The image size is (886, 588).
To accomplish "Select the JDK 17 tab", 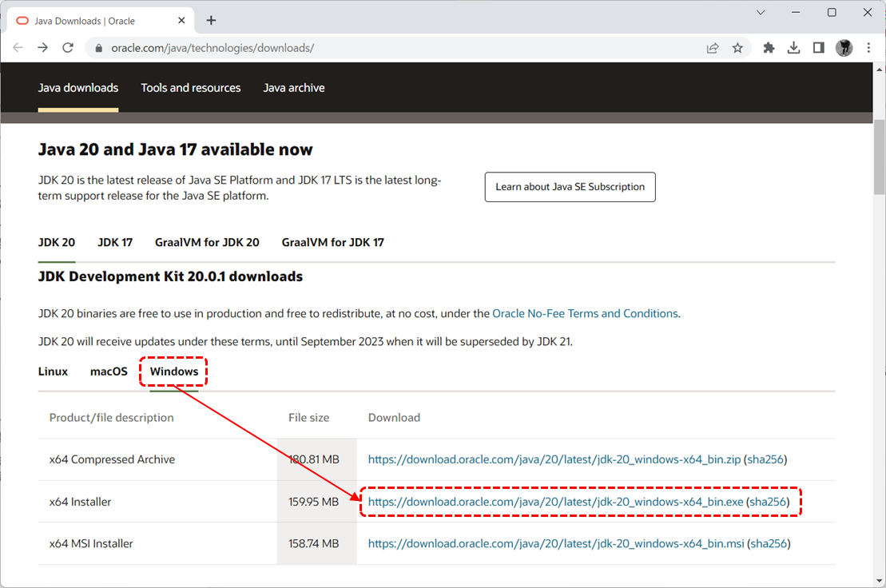I will pyautogui.click(x=115, y=242).
